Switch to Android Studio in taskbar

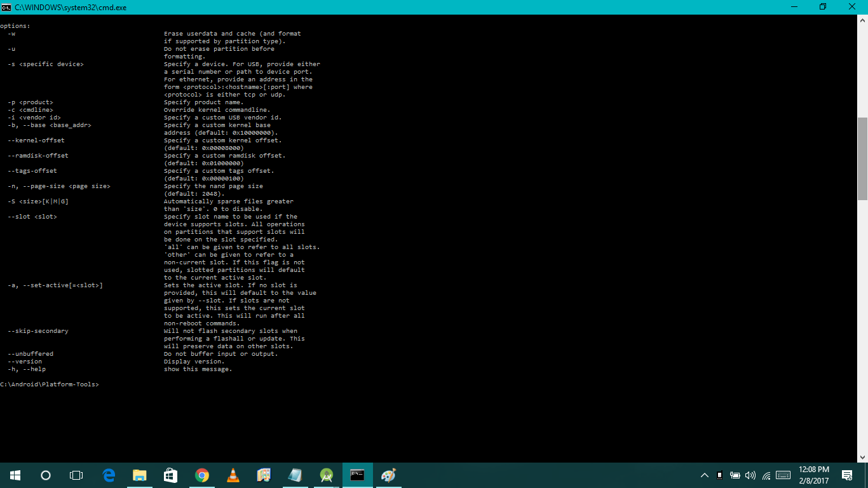[x=327, y=475]
